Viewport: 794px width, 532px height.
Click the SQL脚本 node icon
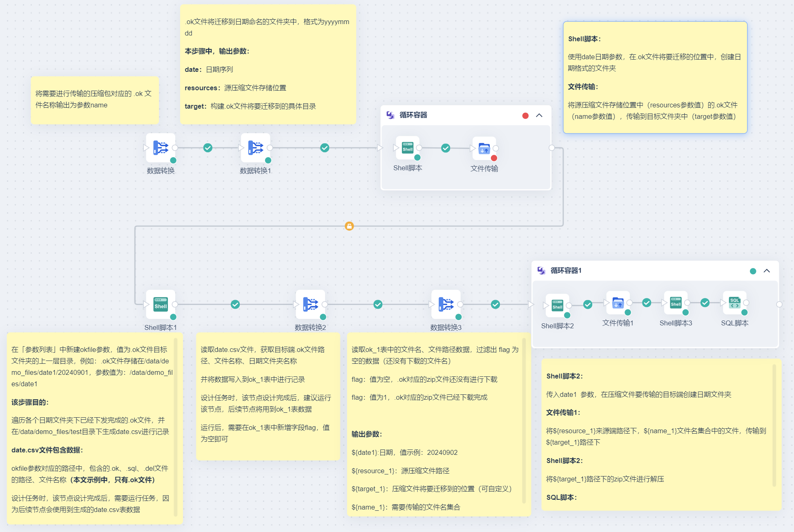(x=734, y=303)
